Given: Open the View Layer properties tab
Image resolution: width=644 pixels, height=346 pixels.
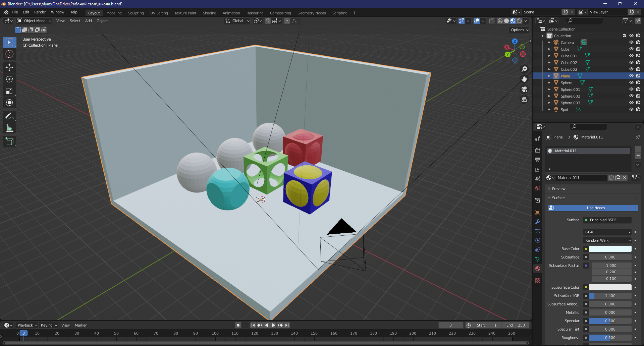Looking at the screenshot, I should pos(538,169).
